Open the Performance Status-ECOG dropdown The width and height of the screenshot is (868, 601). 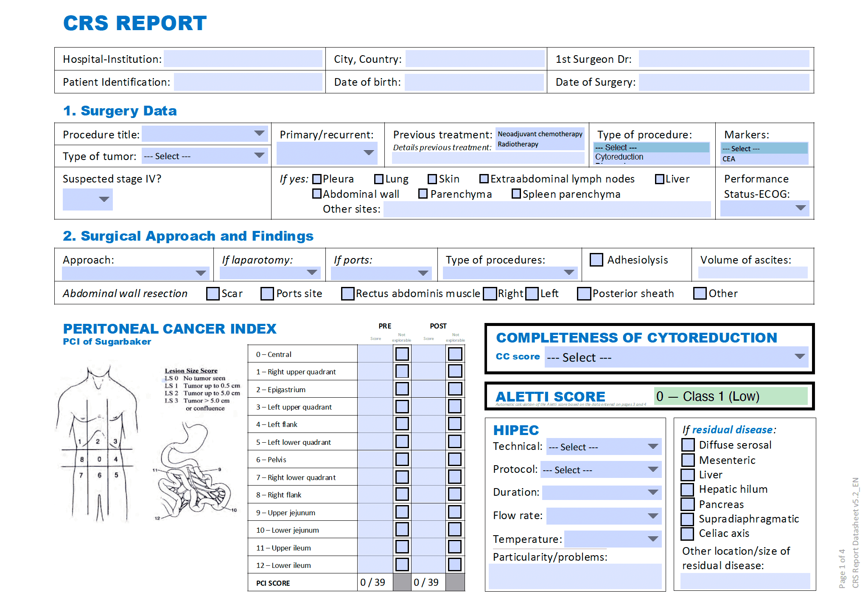tap(765, 208)
